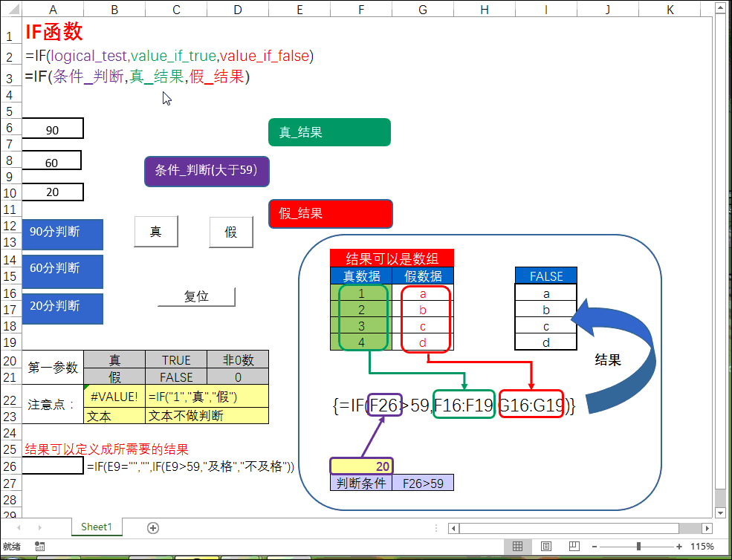Image resolution: width=732 pixels, height=560 pixels.
Task: Open the Sheet1 tab
Action: tap(96, 527)
